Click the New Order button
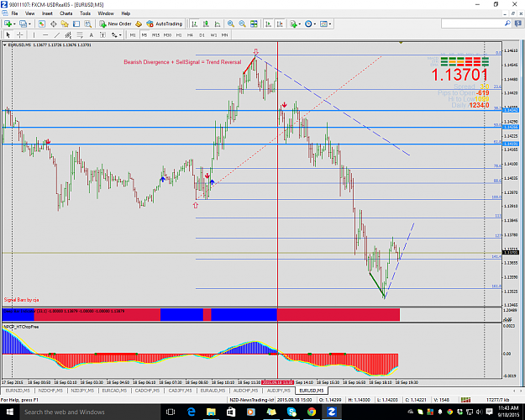This screenshot has height=420, width=525. 116,24
